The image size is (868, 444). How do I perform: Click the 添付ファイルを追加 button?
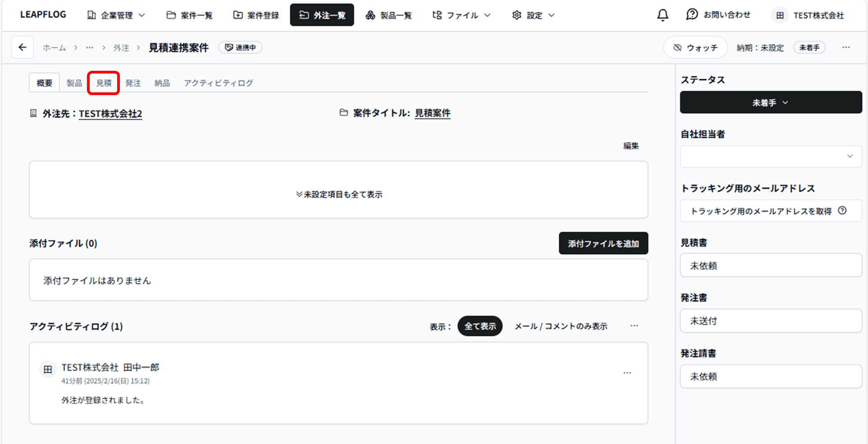(603, 243)
